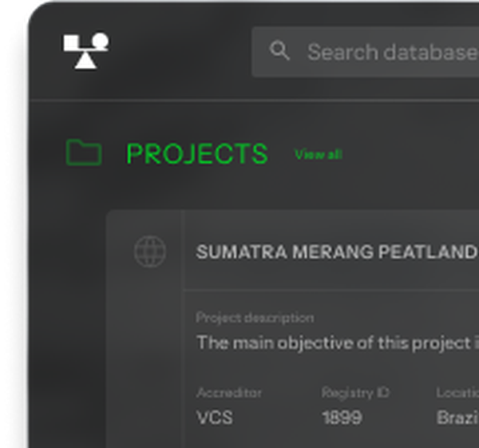Click the Project description label
Viewport: 479px width, 448px height.
tap(255, 318)
